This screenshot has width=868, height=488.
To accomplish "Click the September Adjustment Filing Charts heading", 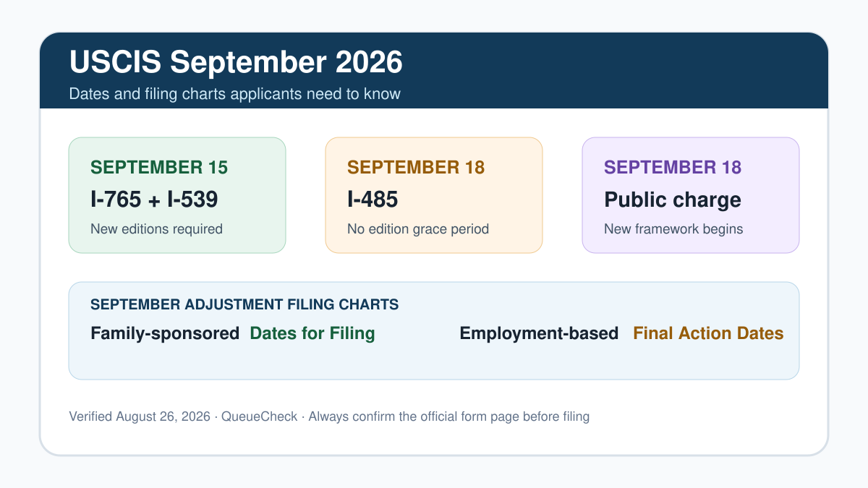I will [244, 304].
